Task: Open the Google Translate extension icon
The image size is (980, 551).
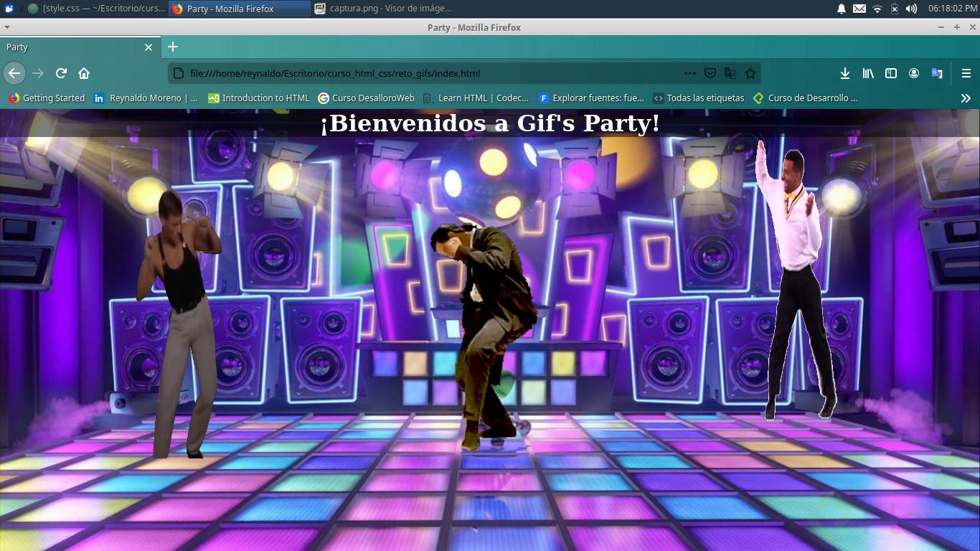Action: click(936, 72)
